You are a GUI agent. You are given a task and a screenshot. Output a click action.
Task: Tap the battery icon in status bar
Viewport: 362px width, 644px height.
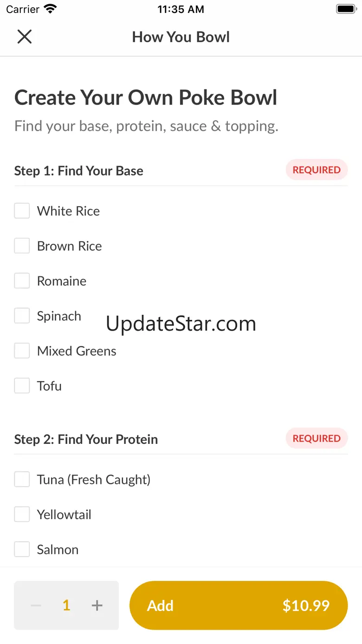pos(346,9)
